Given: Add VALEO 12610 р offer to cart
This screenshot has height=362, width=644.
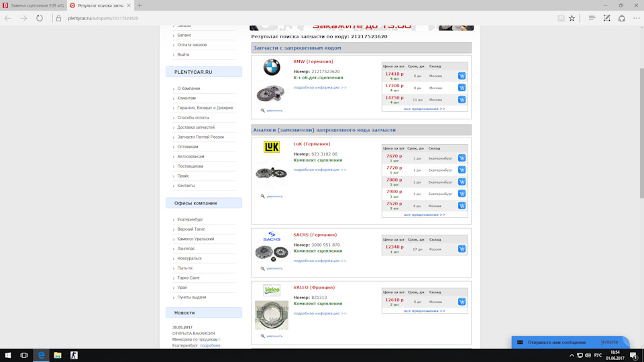Looking at the screenshot, I should [x=462, y=302].
